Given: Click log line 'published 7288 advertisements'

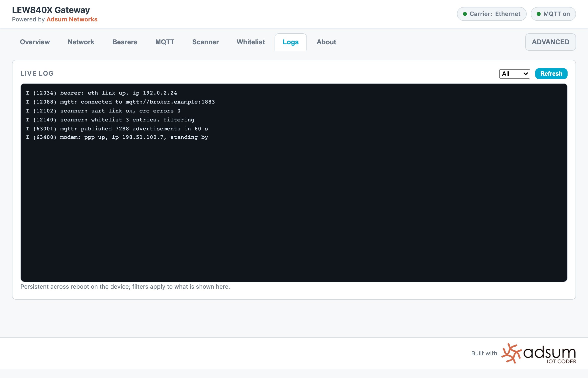Looking at the screenshot, I should (x=117, y=129).
